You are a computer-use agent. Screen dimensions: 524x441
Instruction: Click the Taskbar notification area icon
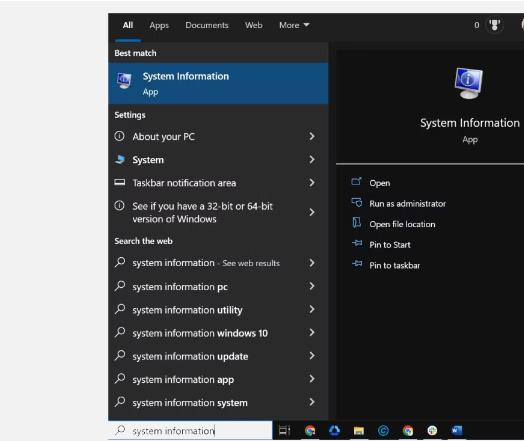(120, 182)
